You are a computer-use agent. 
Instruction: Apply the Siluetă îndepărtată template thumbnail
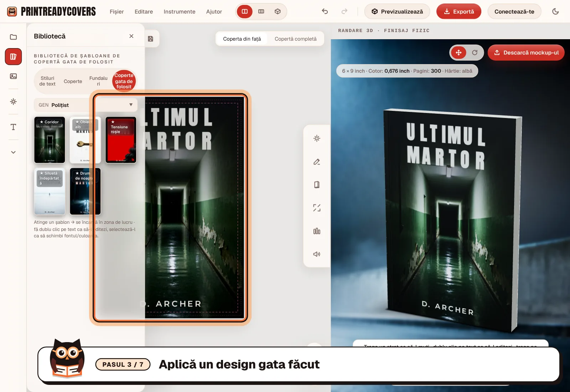click(x=50, y=191)
